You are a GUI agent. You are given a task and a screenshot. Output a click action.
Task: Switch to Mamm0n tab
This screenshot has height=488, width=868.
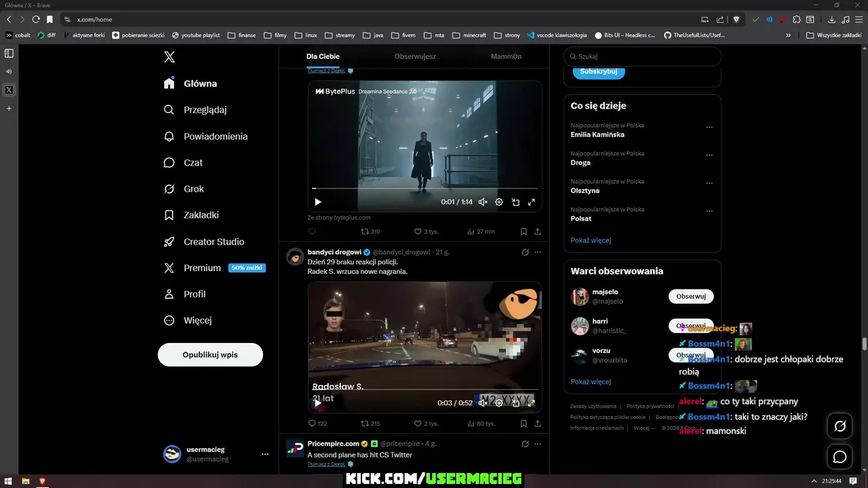507,56
